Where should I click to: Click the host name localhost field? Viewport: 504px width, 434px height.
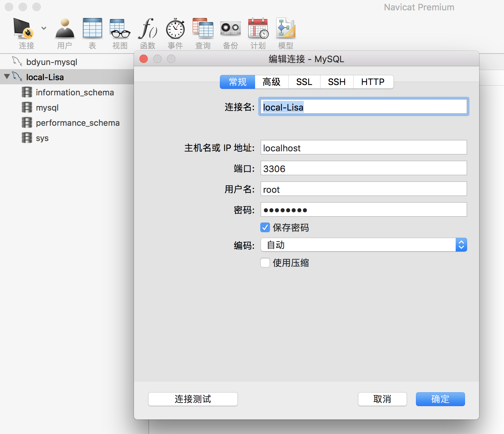(364, 148)
